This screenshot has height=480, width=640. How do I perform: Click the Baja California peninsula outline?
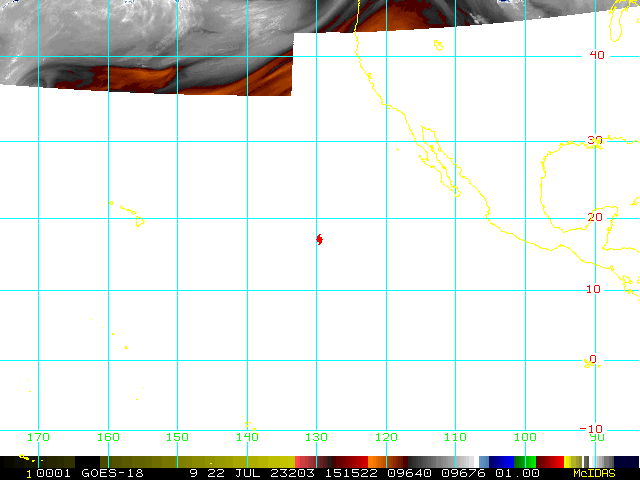(440, 161)
